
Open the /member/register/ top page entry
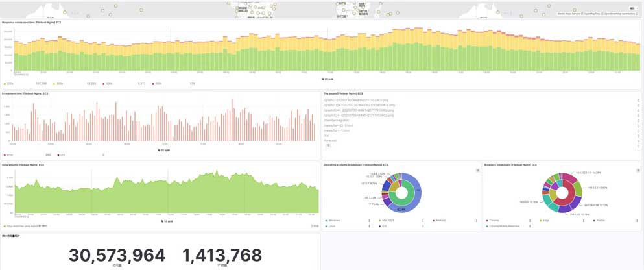338,120
